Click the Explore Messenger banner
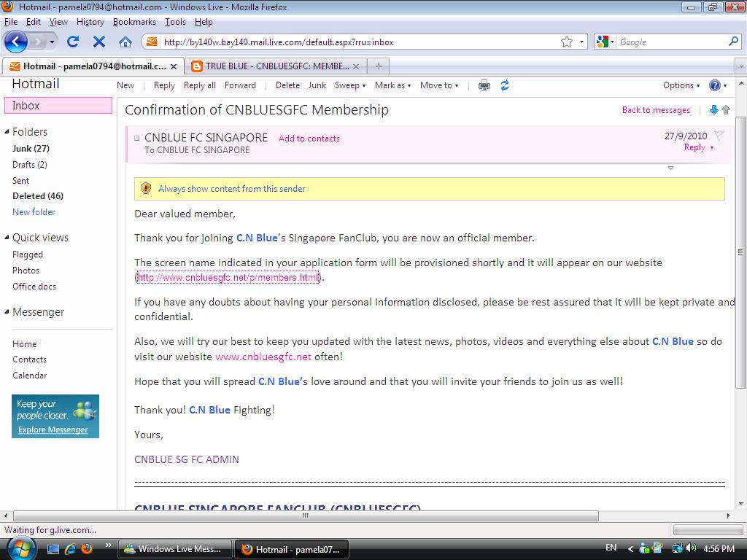The width and height of the screenshot is (747, 560). click(55, 416)
